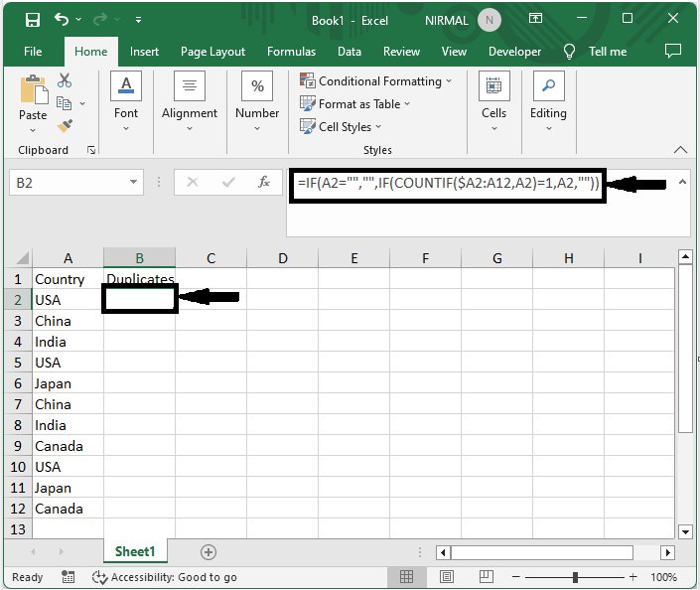
Task: Expand the Number group button
Action: point(257,102)
